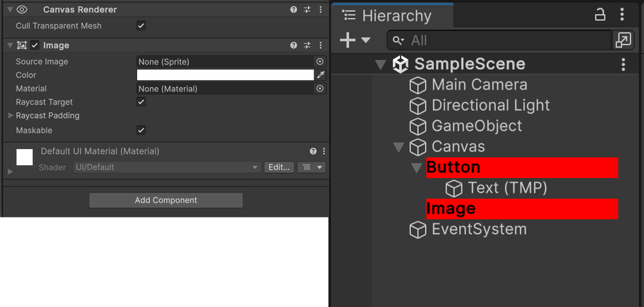Click the Hierarchy search magnifier icon
The width and height of the screenshot is (644, 307).
(x=398, y=41)
